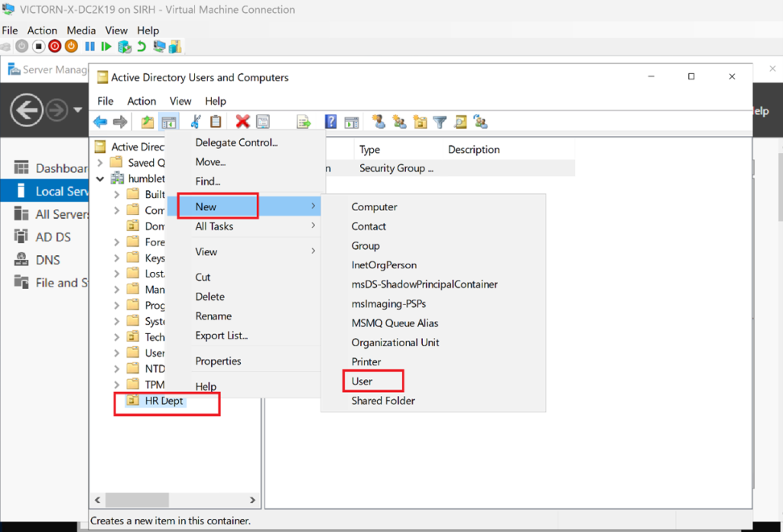Choose New in the context menu
This screenshot has height=532, width=783.
244,206
